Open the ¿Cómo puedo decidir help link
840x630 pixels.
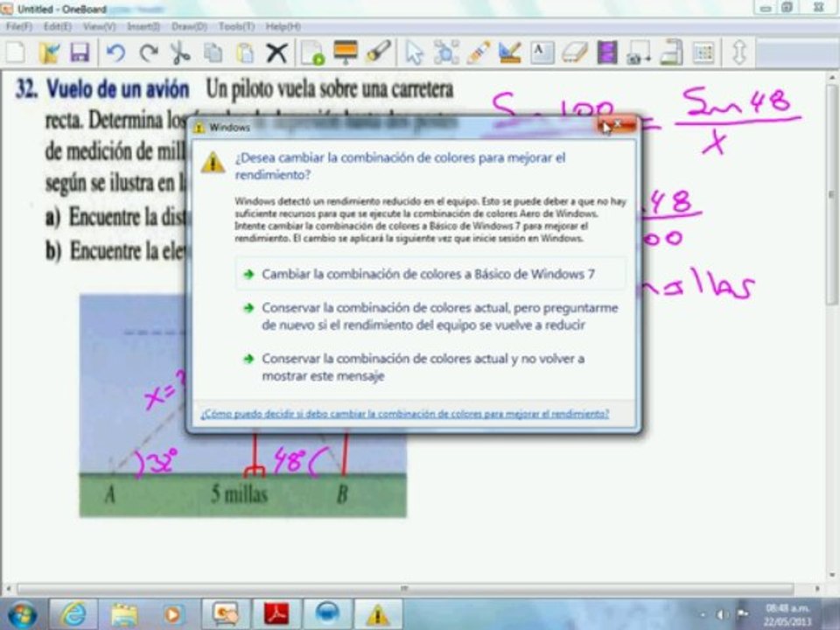tap(405, 414)
